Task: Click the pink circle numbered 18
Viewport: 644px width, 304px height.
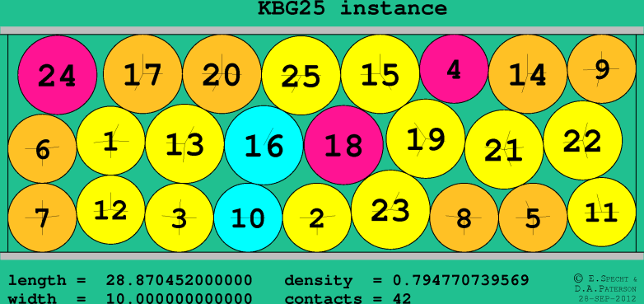Action: point(343,145)
